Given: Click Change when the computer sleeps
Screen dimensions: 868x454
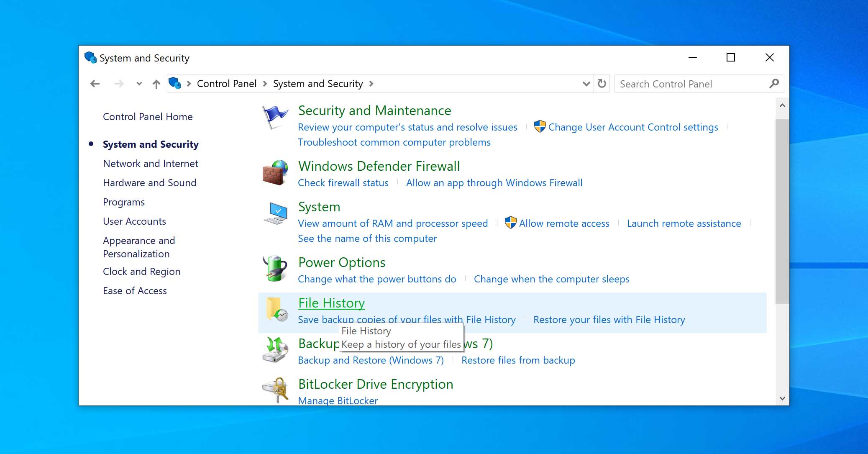Looking at the screenshot, I should click(x=551, y=279).
